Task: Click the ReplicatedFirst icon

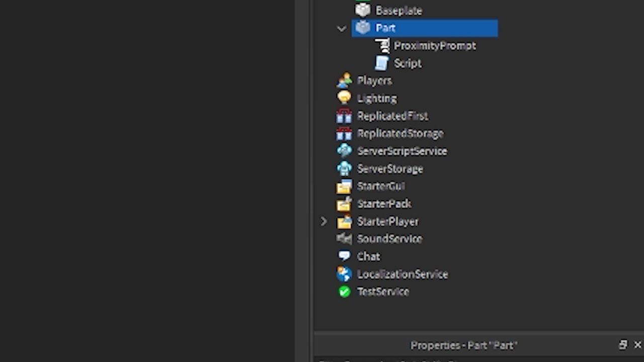Action: [345, 116]
